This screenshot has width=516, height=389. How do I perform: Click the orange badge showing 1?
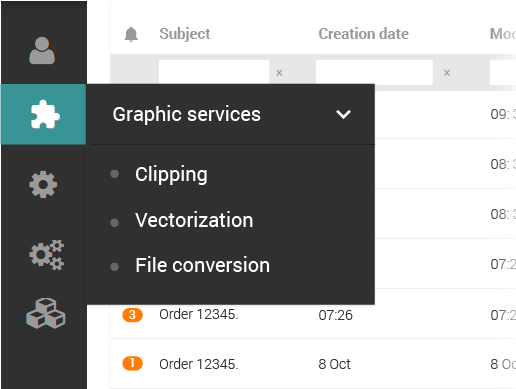132,363
